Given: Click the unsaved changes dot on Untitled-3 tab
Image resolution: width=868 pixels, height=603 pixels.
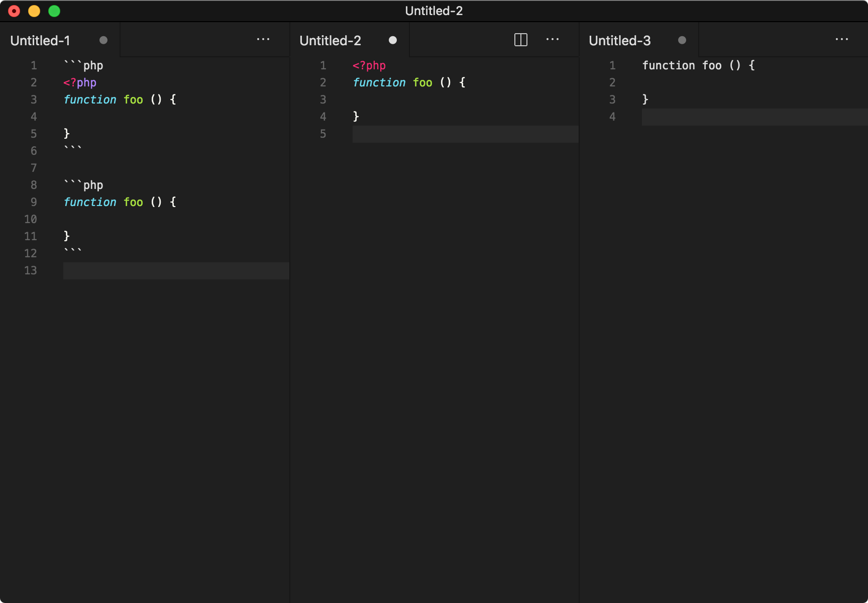Looking at the screenshot, I should [x=682, y=40].
